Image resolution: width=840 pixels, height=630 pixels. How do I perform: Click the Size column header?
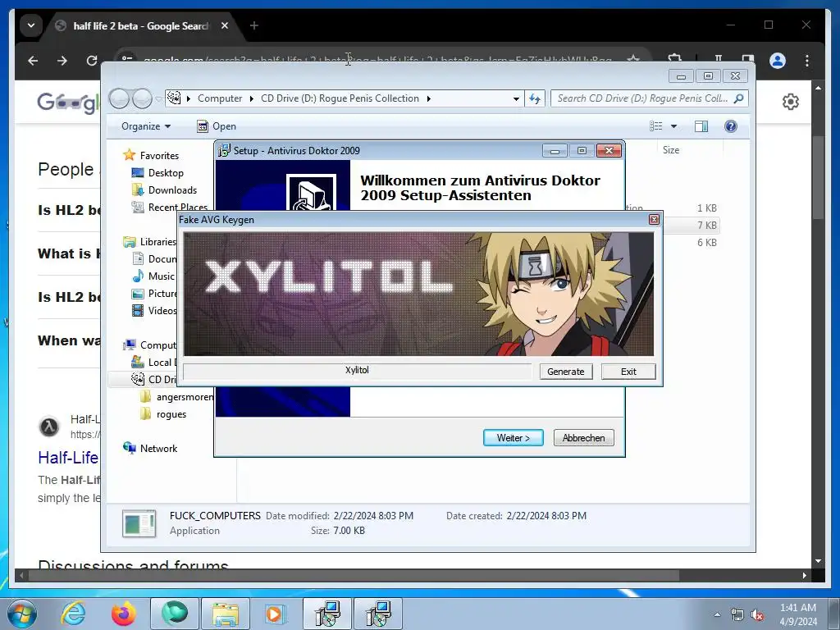(x=671, y=150)
